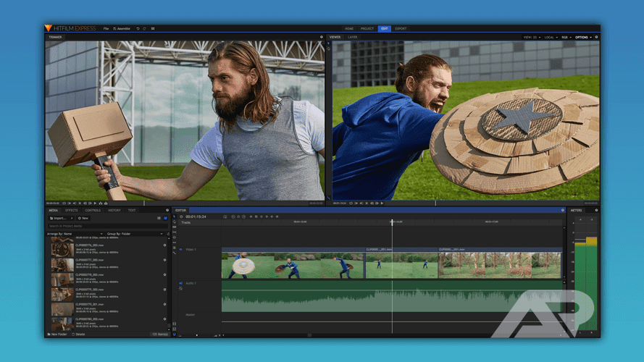644x362 pixels.
Task: Toggle timeline snapping magnet icon
Action: coord(174,334)
